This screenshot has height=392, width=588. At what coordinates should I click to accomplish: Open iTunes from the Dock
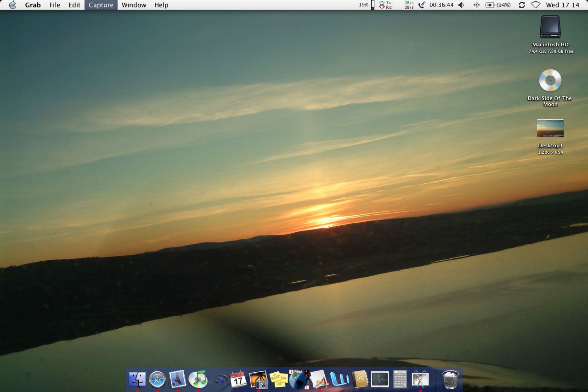click(198, 379)
